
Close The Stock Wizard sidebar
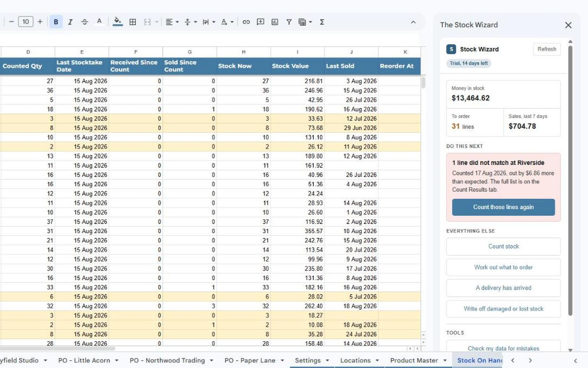568,25
